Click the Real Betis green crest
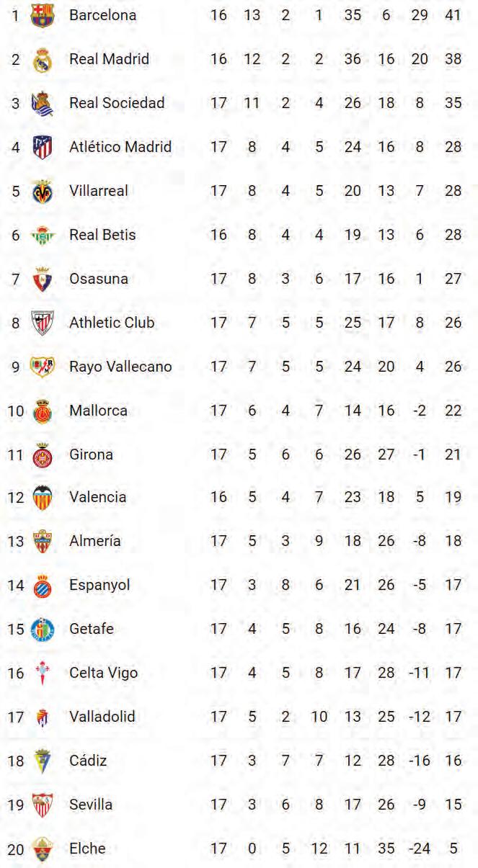 pyautogui.click(x=43, y=236)
